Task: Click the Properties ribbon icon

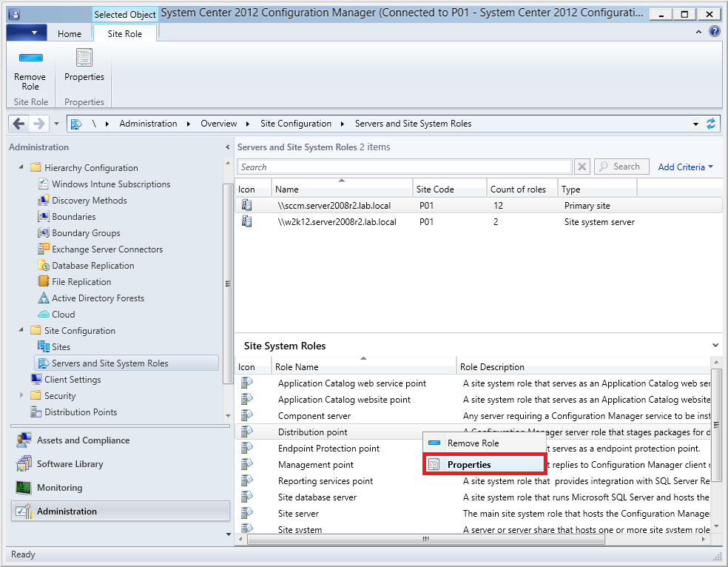Action: pyautogui.click(x=84, y=58)
